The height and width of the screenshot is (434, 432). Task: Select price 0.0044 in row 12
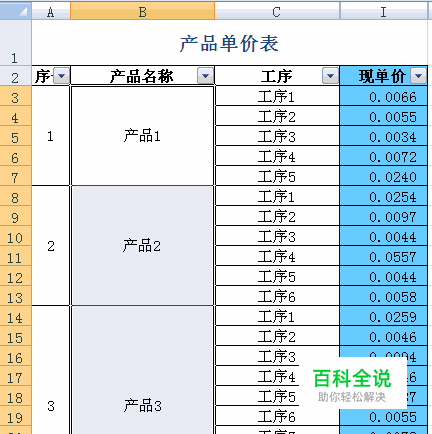(383, 276)
